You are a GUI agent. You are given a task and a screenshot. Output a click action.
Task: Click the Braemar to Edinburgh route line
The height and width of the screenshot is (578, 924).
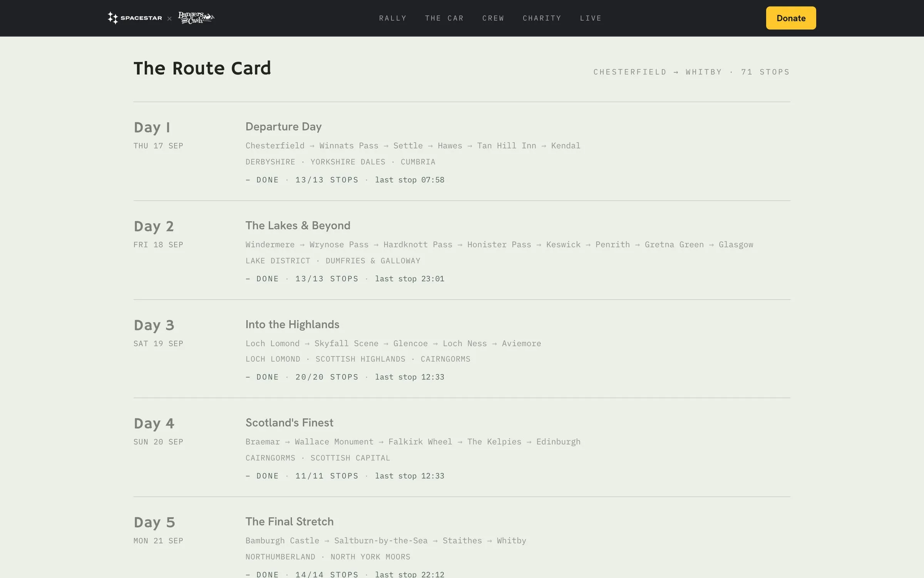[x=413, y=442]
